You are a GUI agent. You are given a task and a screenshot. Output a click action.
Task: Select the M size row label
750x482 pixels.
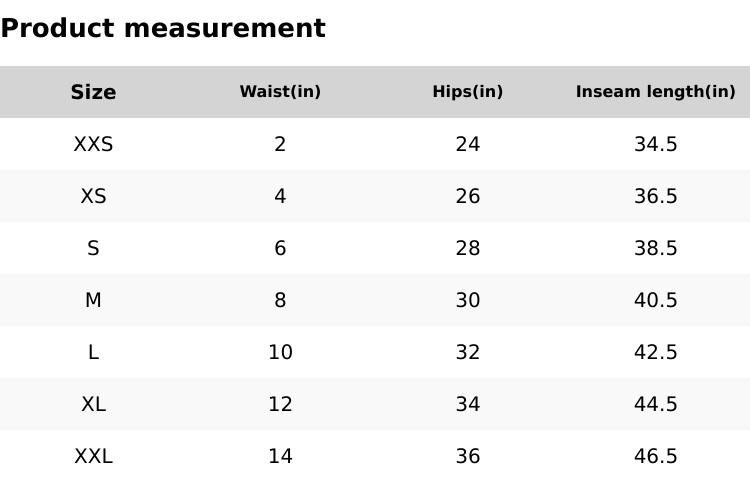(x=93, y=300)
